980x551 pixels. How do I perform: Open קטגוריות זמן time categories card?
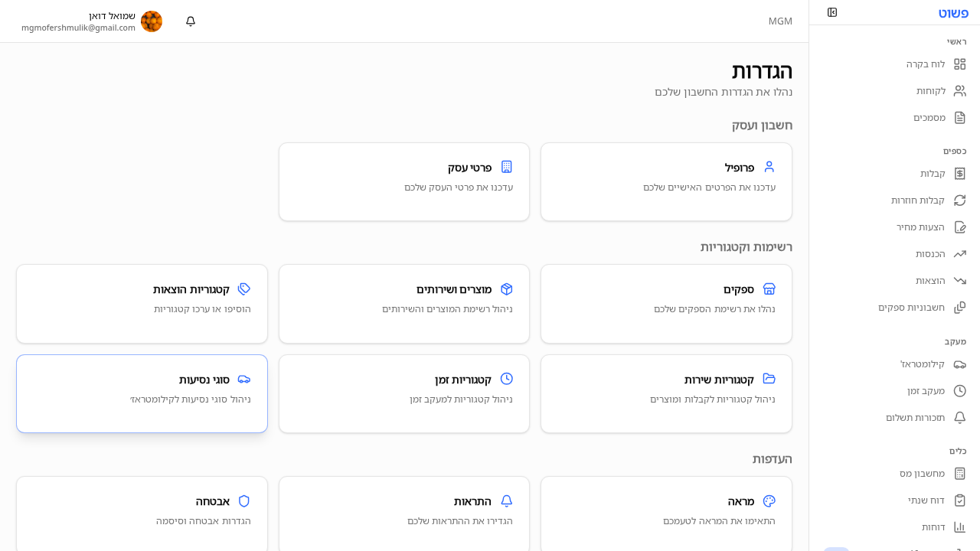(404, 393)
